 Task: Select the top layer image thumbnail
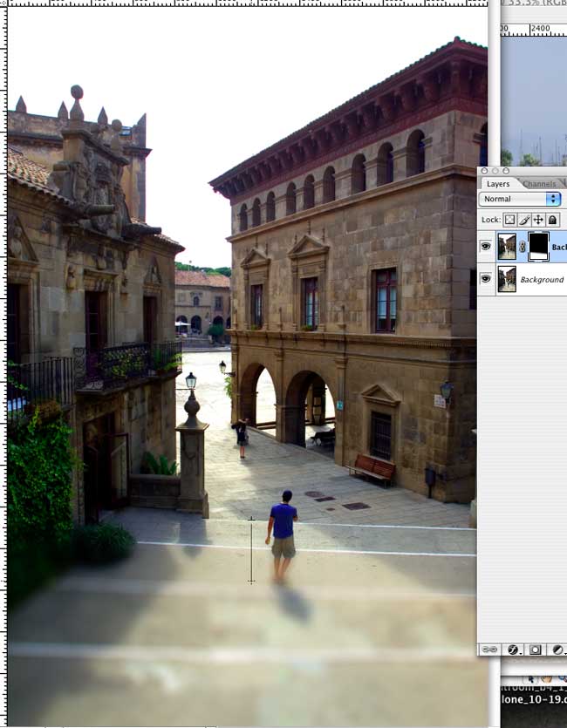pyautogui.click(x=507, y=246)
